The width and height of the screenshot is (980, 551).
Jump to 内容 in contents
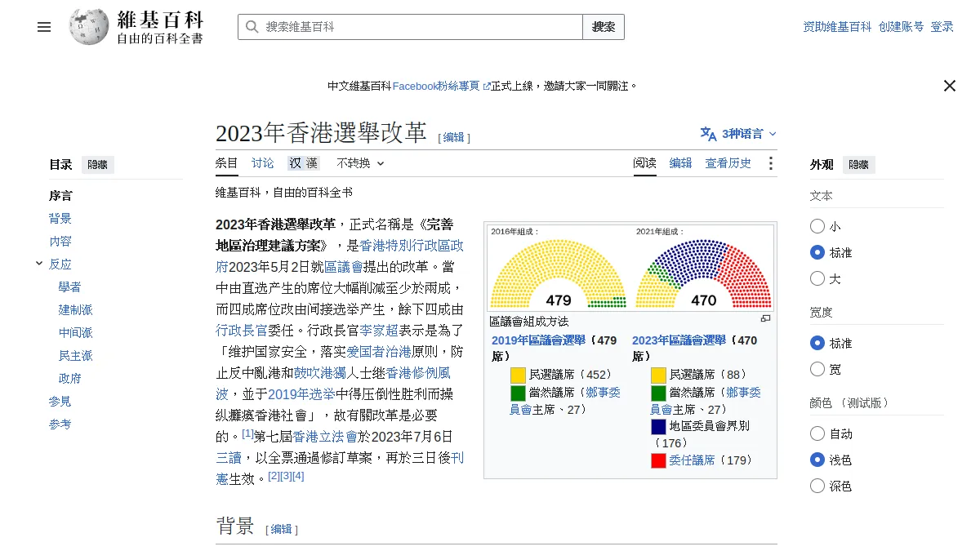pyautogui.click(x=60, y=242)
